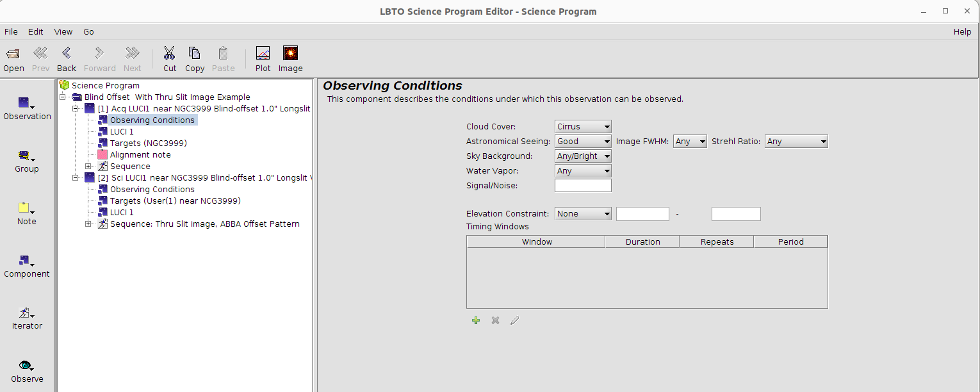Add a timing window with plus icon

476,320
